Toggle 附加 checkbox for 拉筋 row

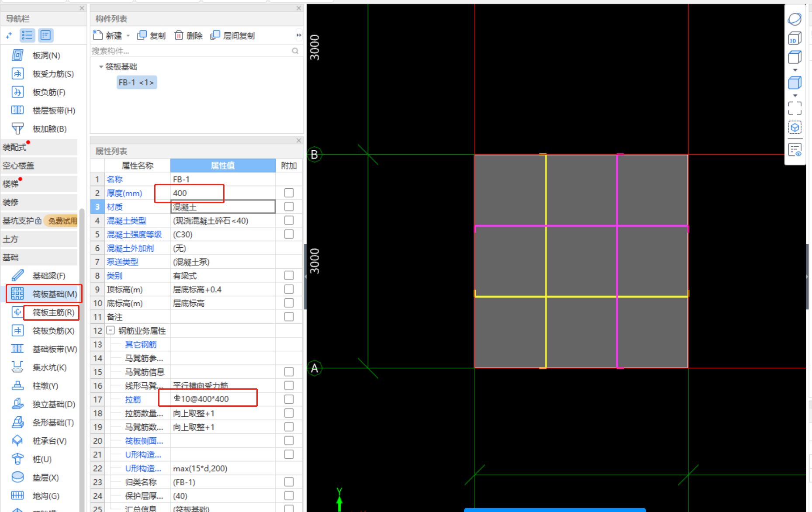(x=289, y=399)
